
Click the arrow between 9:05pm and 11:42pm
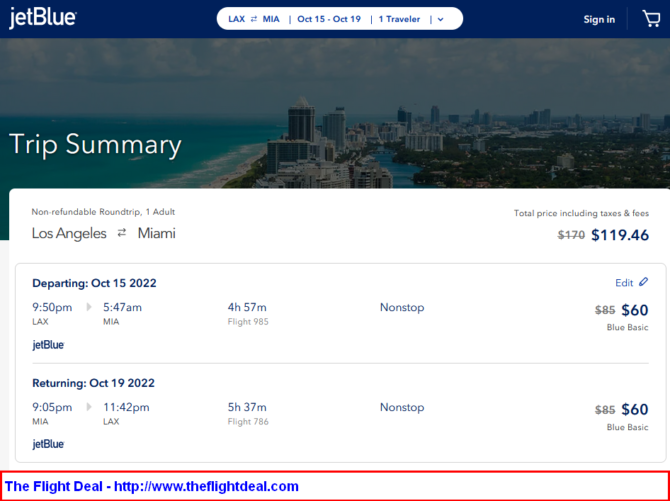[x=88, y=407]
